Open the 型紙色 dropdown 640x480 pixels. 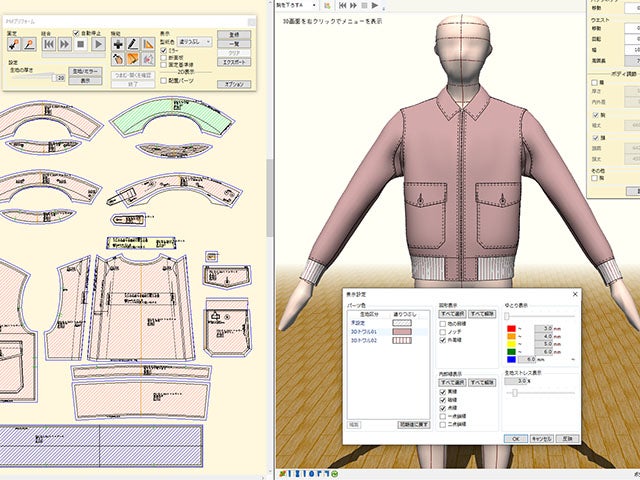coord(195,41)
